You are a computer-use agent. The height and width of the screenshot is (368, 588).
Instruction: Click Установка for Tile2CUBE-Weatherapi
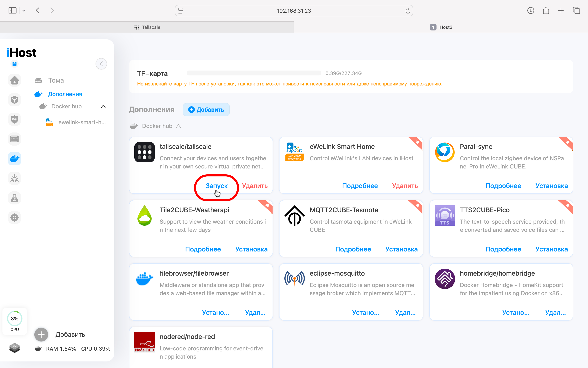pos(251,249)
